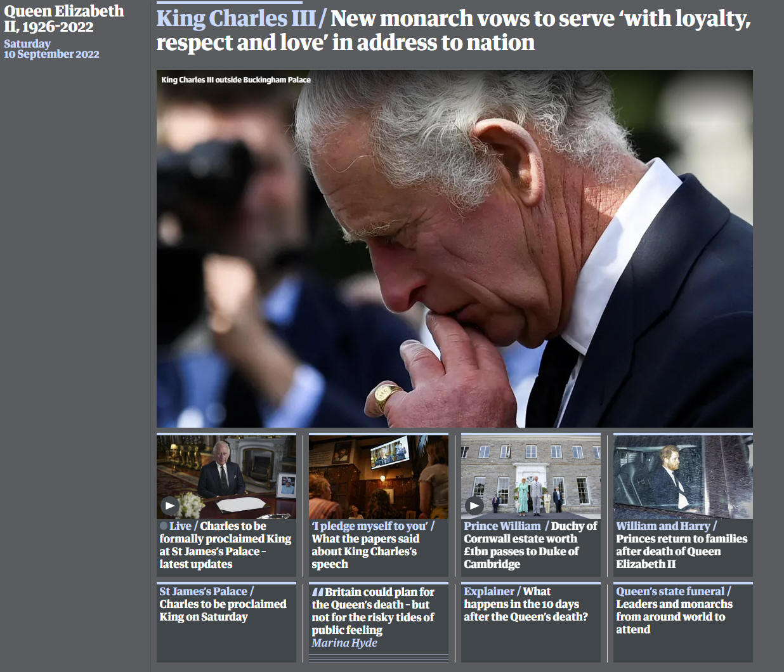
Task: Open main headline about King Charles III address
Action: pyautogui.click(x=454, y=30)
